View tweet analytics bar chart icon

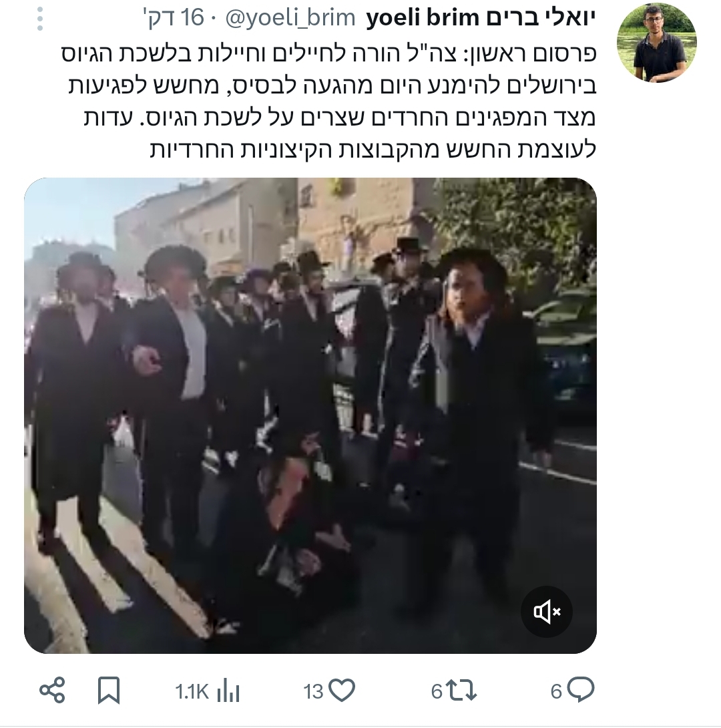[228, 691]
